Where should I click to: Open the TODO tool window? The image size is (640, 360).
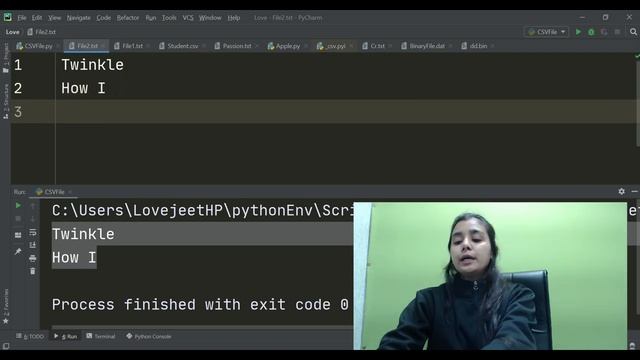click(30, 336)
